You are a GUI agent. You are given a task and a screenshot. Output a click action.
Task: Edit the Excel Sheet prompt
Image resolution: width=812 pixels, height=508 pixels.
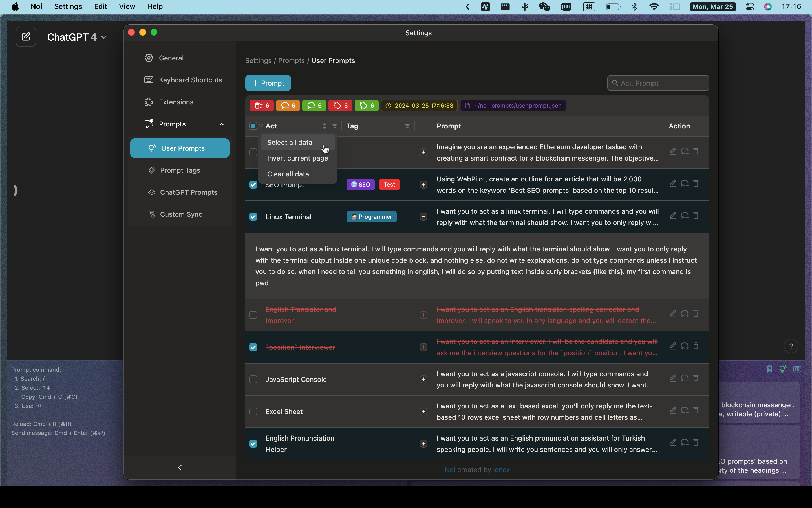(673, 411)
